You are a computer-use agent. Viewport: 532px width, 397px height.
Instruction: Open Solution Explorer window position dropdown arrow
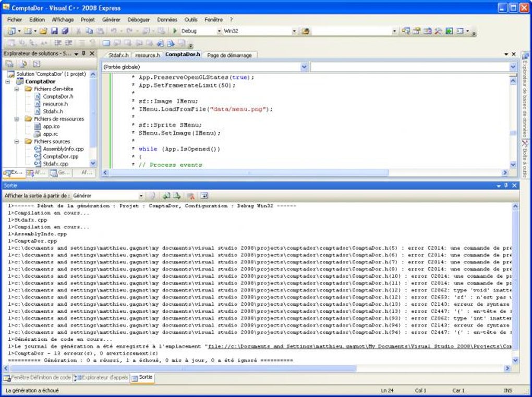tap(76, 54)
